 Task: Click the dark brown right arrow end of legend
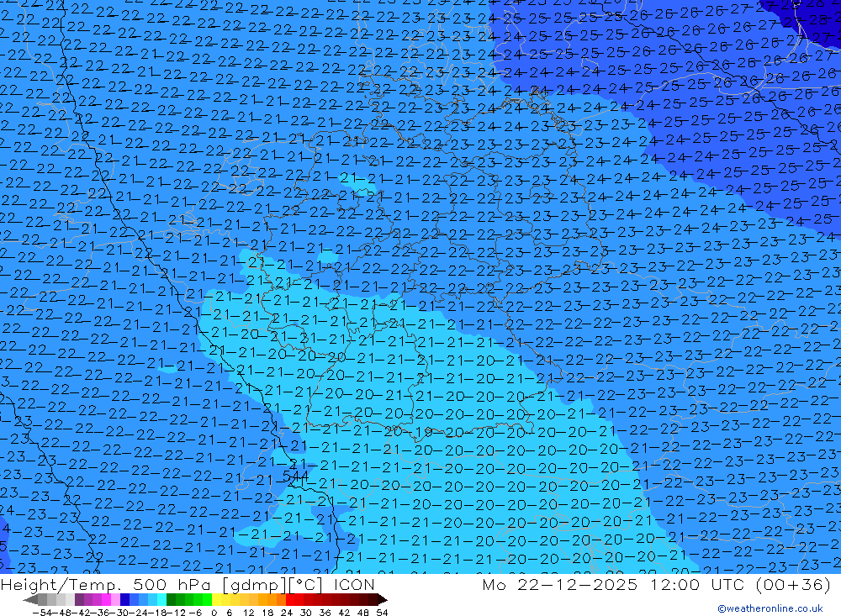click(383, 600)
